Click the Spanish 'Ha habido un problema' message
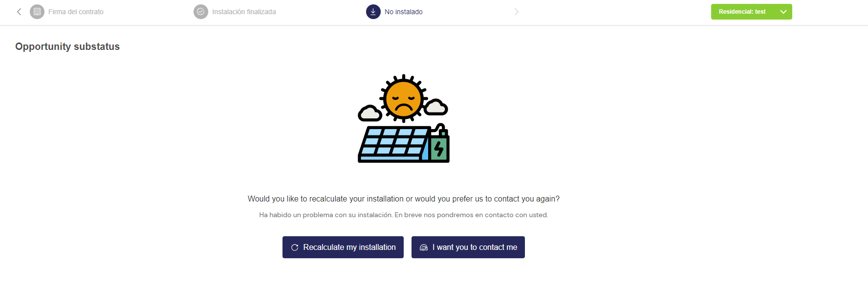Viewport: 868px width, 291px height. [x=404, y=215]
